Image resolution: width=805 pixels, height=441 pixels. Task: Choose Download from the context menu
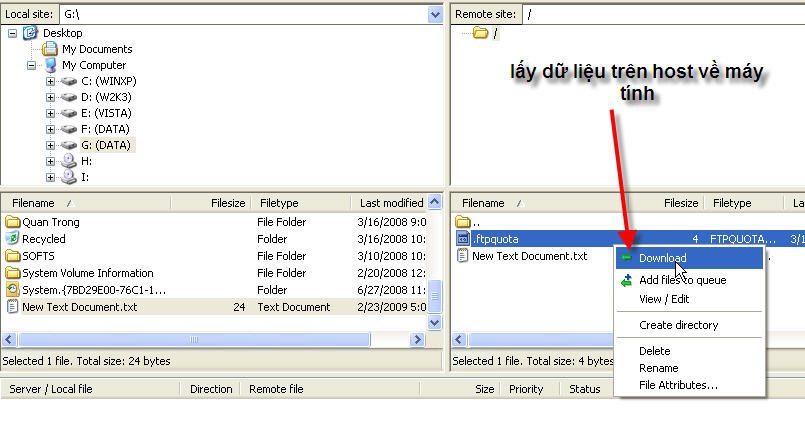(689, 258)
